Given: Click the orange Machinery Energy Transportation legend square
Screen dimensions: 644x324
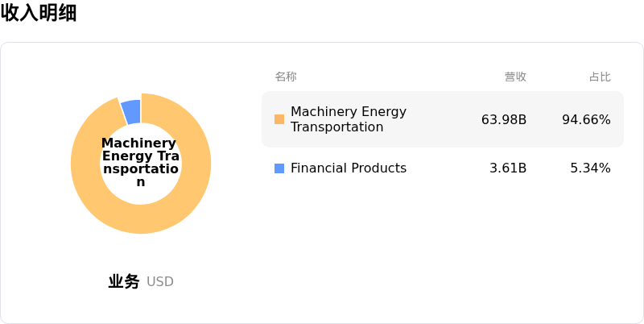Looking at the screenshot, I should [279, 119].
